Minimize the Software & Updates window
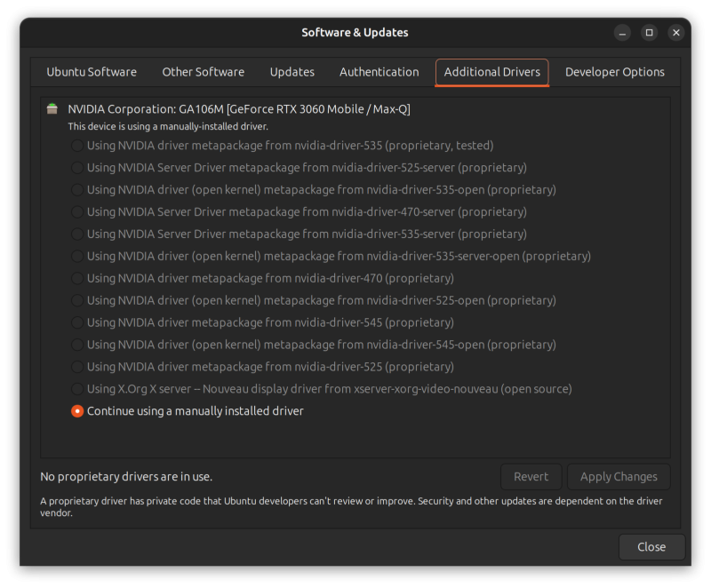Viewport: 711px width, 588px height. (622, 33)
